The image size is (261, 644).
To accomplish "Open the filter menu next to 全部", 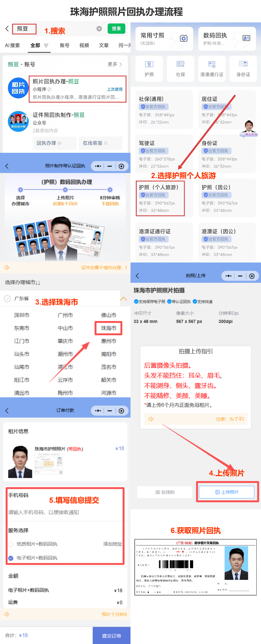I will pos(46,45).
